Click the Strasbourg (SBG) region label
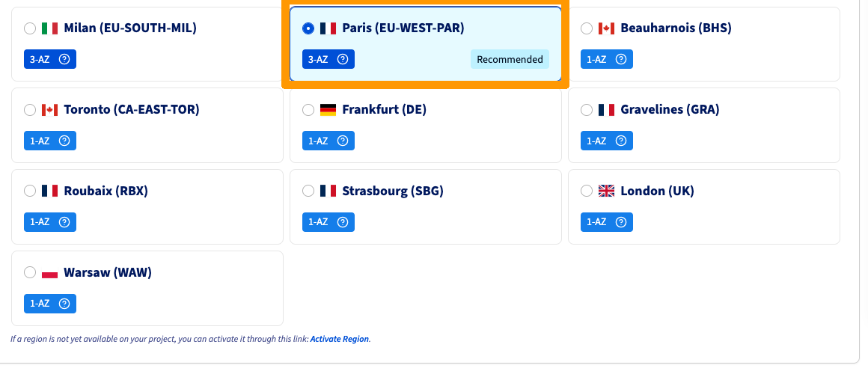 click(393, 191)
